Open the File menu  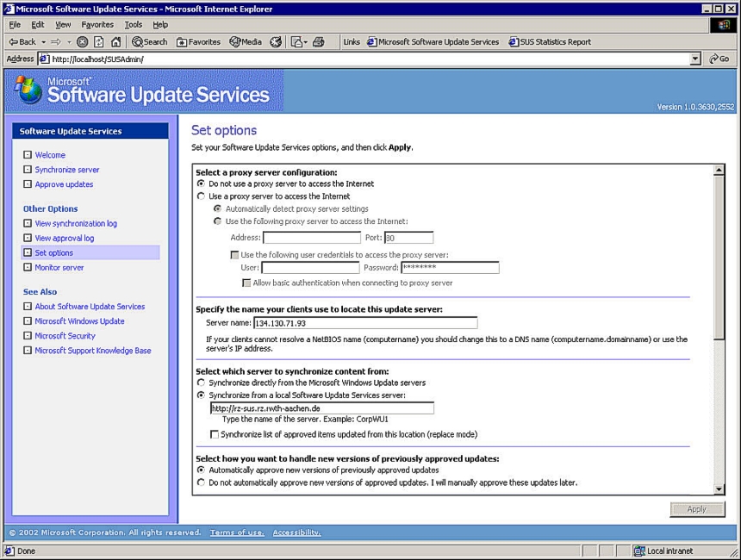[x=15, y=25]
